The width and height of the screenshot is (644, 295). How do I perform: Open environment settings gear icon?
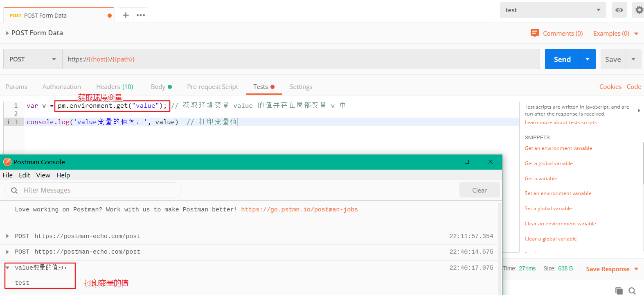[x=639, y=10]
